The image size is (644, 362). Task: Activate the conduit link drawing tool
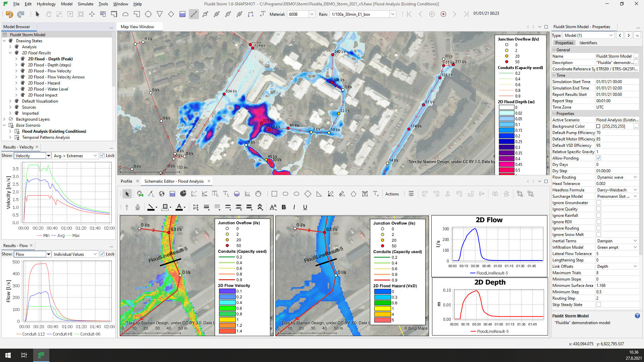tap(194, 14)
